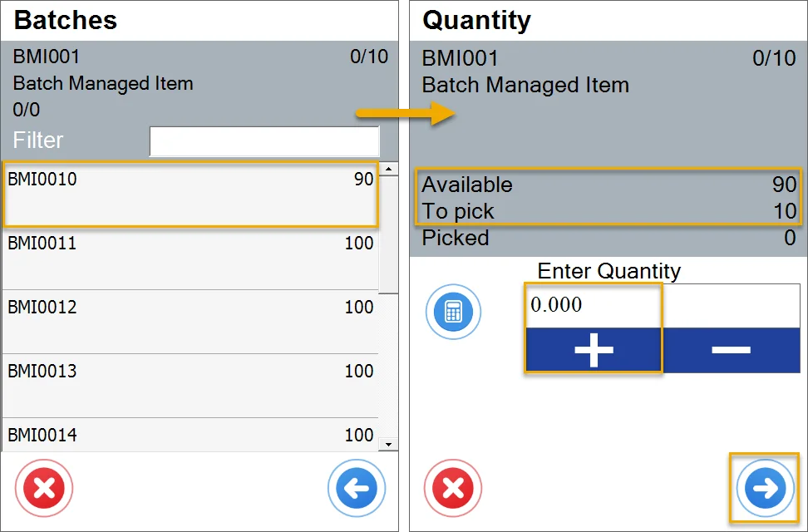Decrease quantity with the minus button

(x=731, y=350)
